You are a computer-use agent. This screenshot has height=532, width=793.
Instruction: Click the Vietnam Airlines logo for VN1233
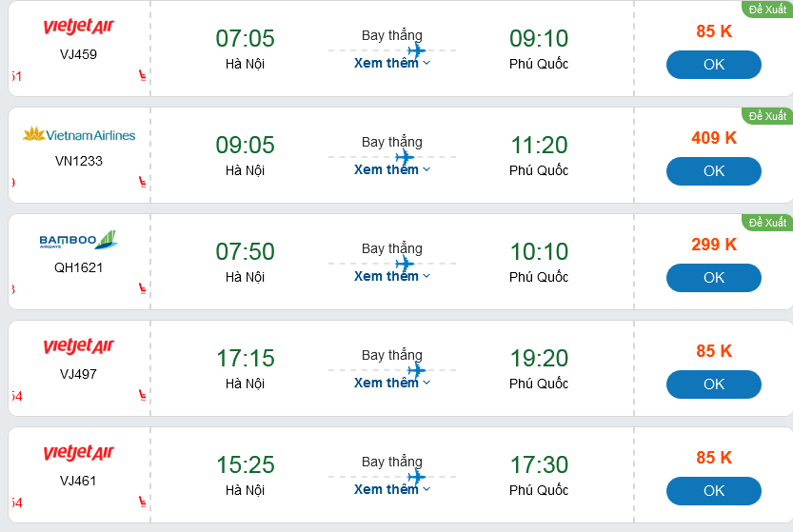click(x=79, y=134)
